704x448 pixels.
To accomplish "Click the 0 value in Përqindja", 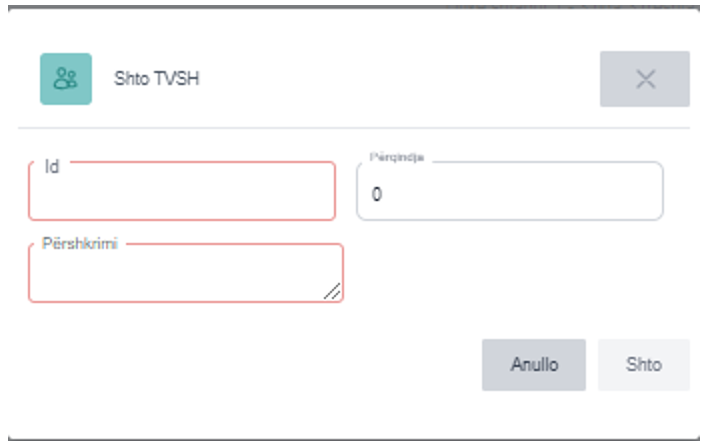I will (x=377, y=195).
